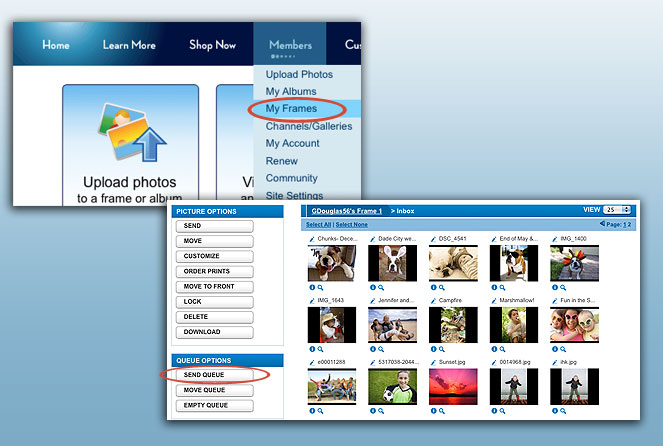The width and height of the screenshot is (663, 446).
Task: Click magnifier icon under 5317038-2044... photo
Action: pyautogui.click(x=381, y=411)
